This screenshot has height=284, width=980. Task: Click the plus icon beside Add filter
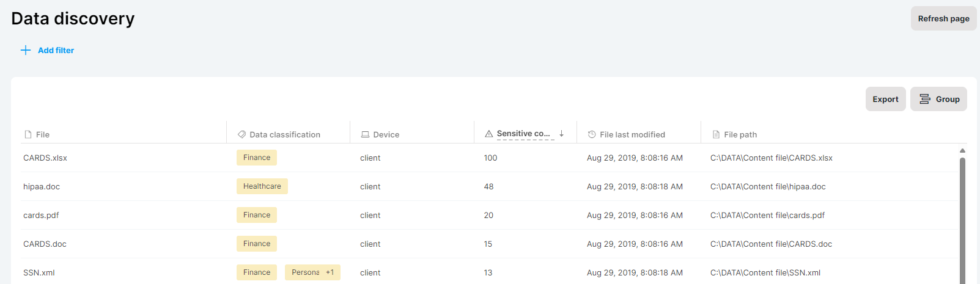pos(26,50)
